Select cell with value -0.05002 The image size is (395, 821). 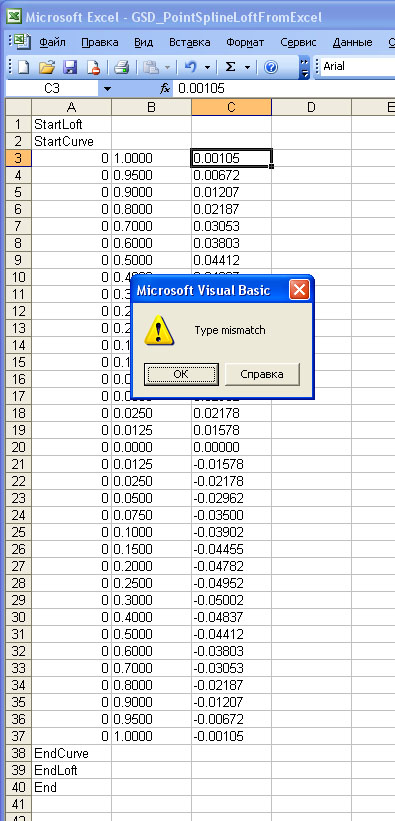pos(232,601)
